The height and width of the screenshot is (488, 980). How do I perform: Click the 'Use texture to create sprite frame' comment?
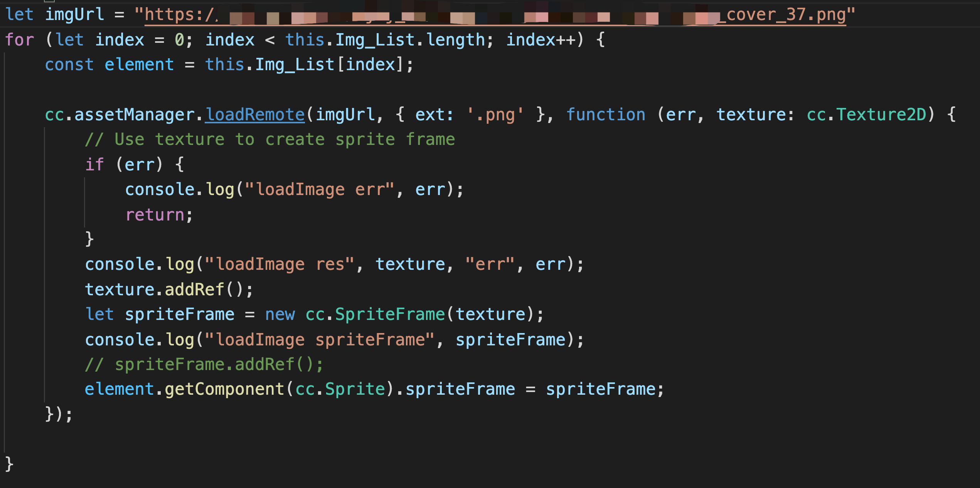tap(270, 139)
